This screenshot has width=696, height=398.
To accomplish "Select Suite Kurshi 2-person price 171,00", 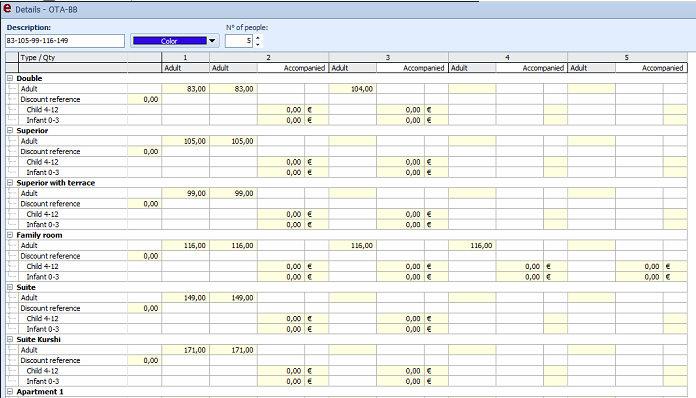I will (233, 350).
